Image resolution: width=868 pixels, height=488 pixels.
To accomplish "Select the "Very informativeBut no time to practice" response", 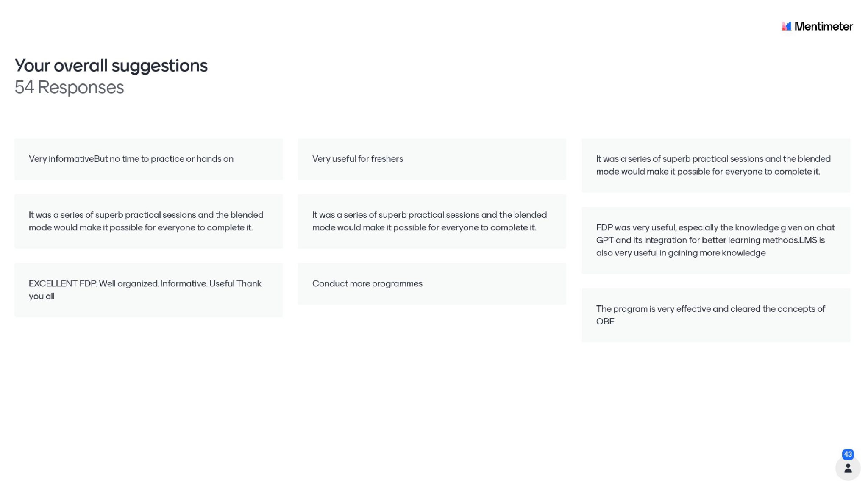I will tap(148, 159).
